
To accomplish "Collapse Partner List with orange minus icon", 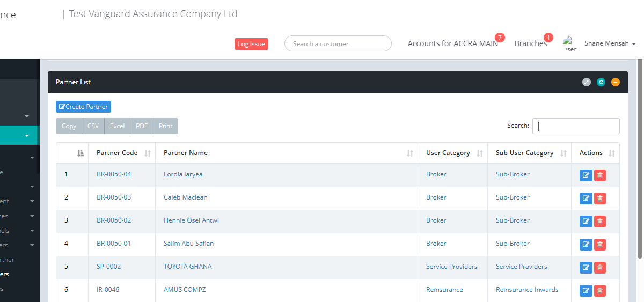I will point(616,82).
